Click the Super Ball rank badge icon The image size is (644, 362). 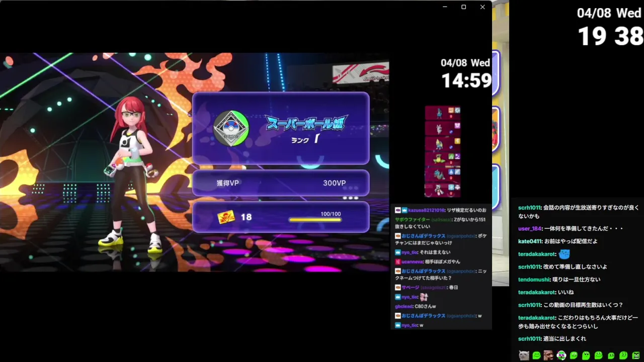[x=231, y=128]
